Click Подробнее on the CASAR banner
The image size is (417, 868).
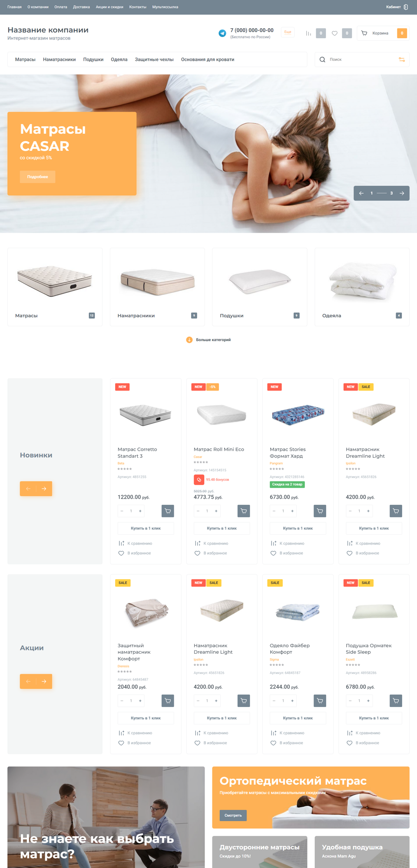click(37, 177)
